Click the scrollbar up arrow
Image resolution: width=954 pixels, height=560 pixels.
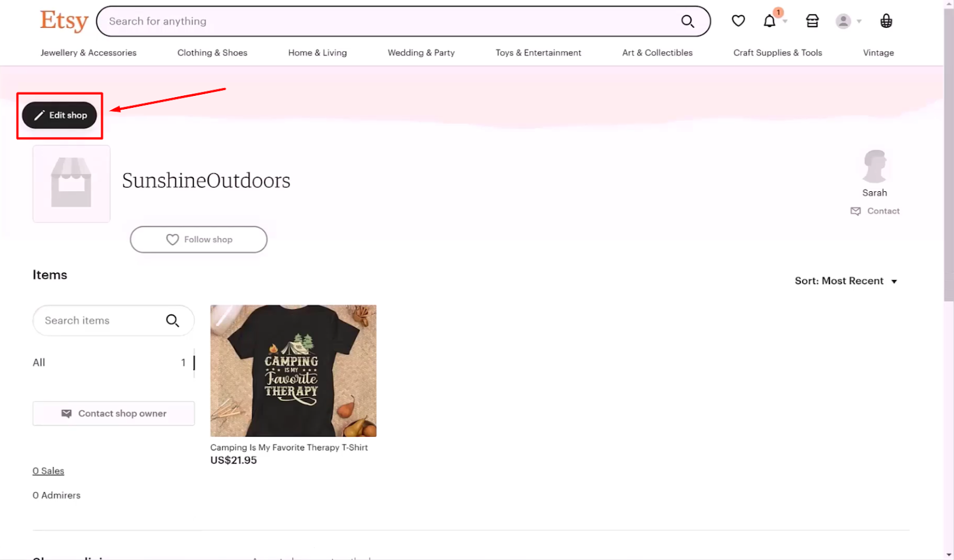(x=949, y=4)
